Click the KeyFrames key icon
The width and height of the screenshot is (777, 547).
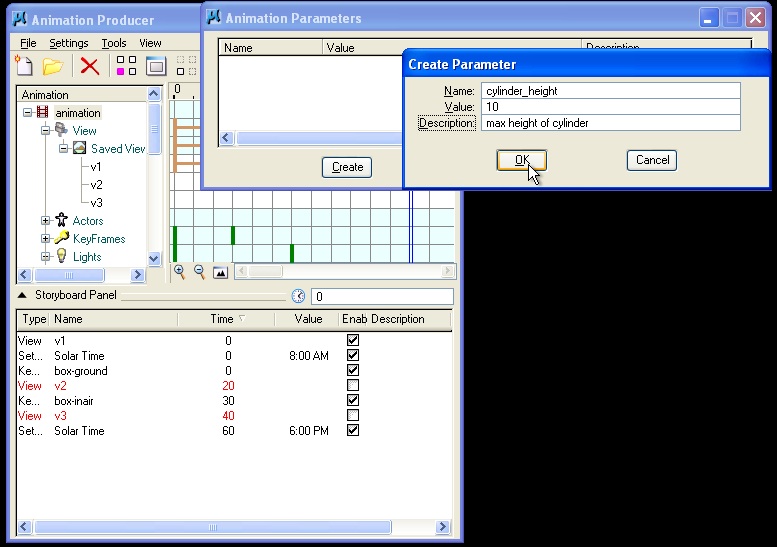(61, 238)
